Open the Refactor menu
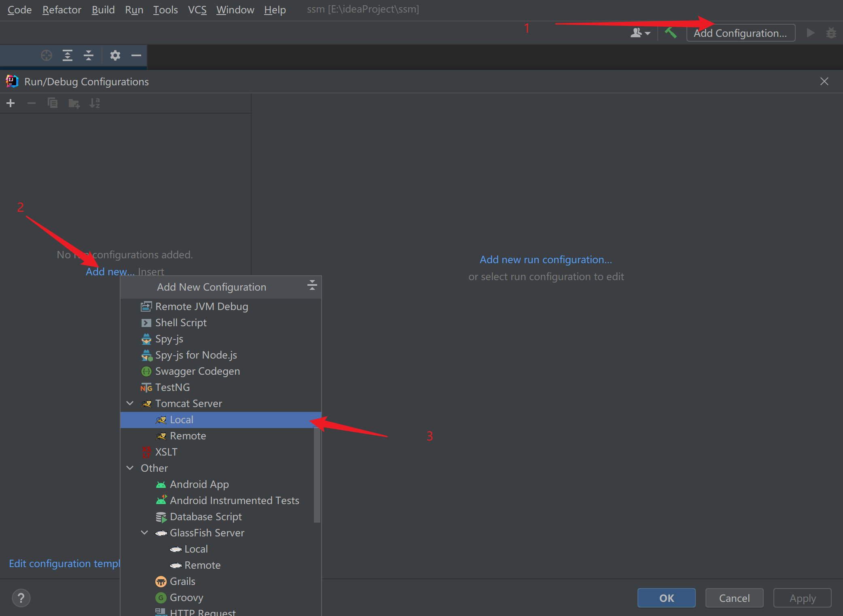The width and height of the screenshot is (843, 616). click(x=62, y=10)
